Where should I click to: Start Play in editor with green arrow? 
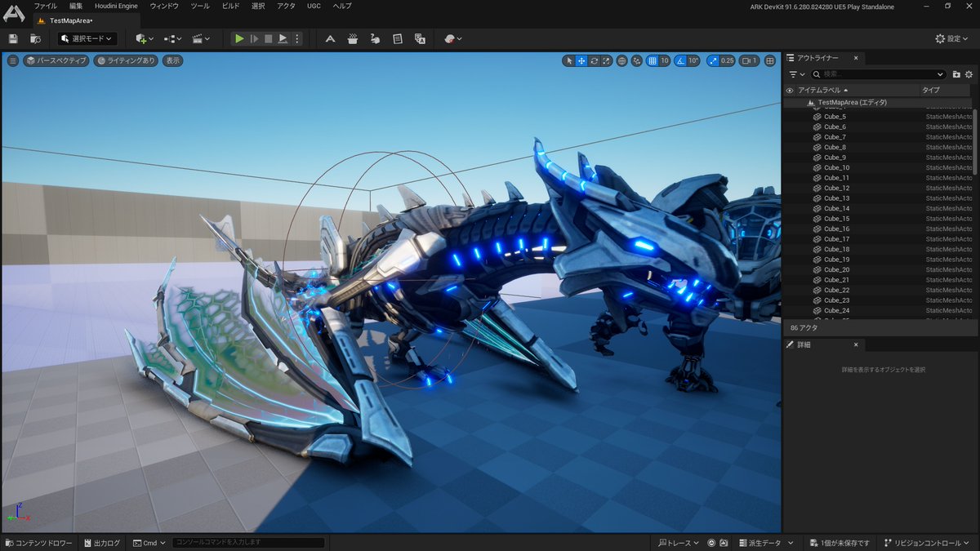(x=238, y=38)
